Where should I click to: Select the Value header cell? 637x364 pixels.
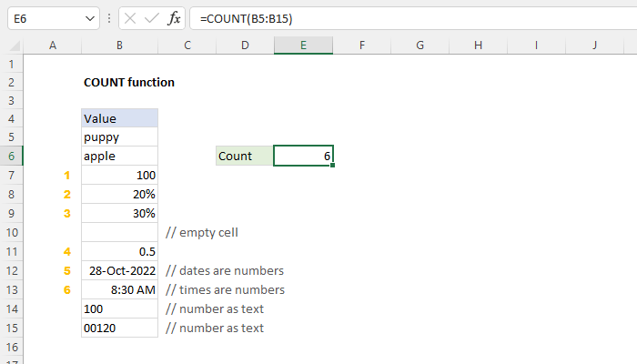click(x=119, y=118)
